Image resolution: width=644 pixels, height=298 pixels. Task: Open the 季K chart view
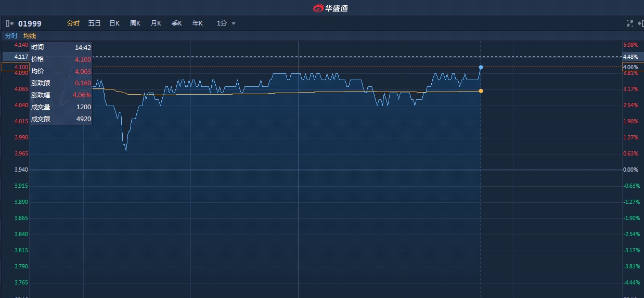[x=177, y=23]
